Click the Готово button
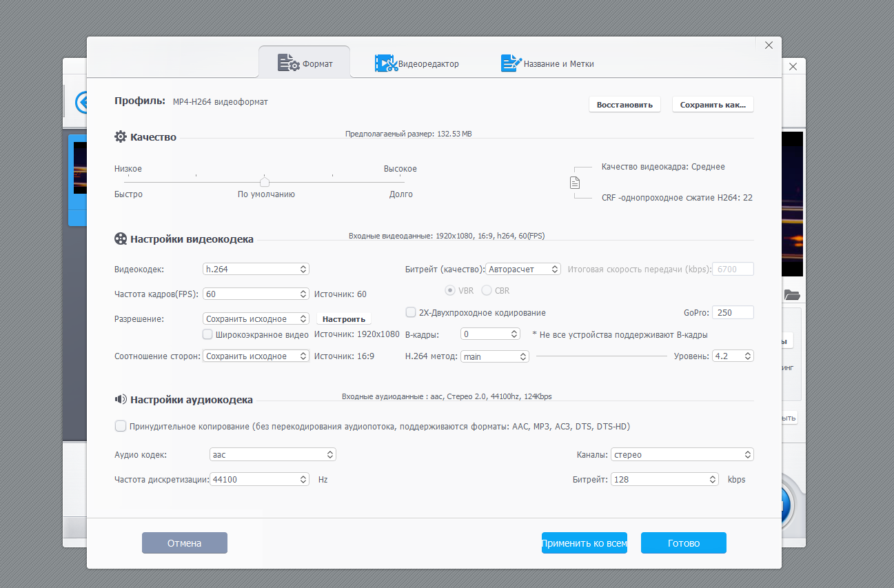894x588 pixels. pos(684,543)
